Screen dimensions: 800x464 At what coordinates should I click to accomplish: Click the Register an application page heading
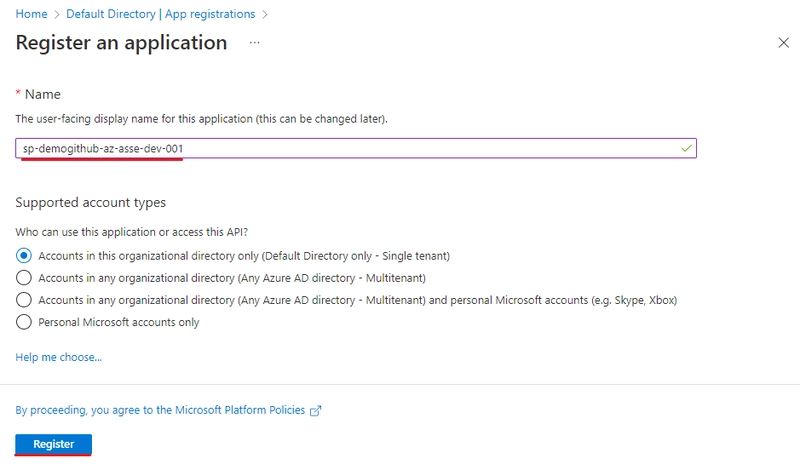121,43
